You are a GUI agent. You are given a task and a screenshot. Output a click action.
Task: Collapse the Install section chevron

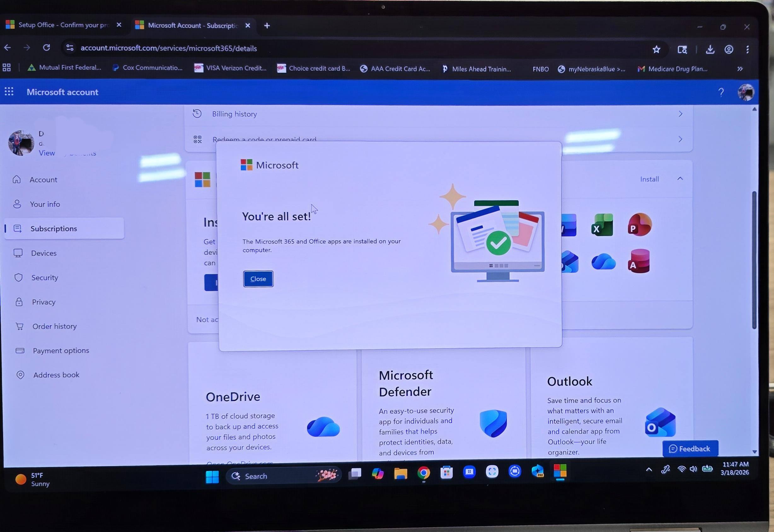pyautogui.click(x=680, y=179)
